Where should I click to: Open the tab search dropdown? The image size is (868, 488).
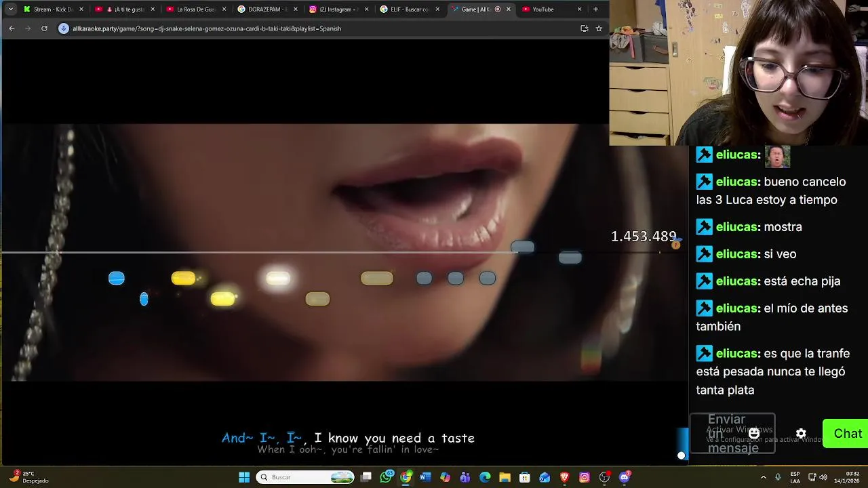click(x=10, y=9)
